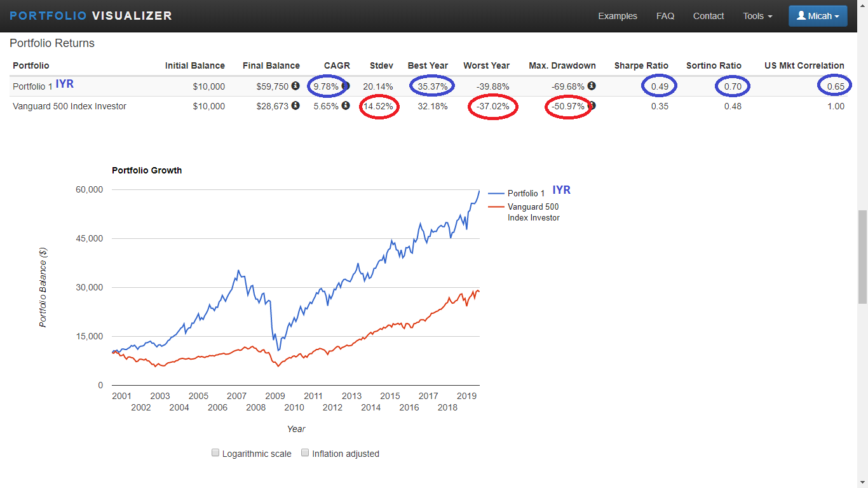
Task: Click user icon in Micah button
Action: click(801, 16)
